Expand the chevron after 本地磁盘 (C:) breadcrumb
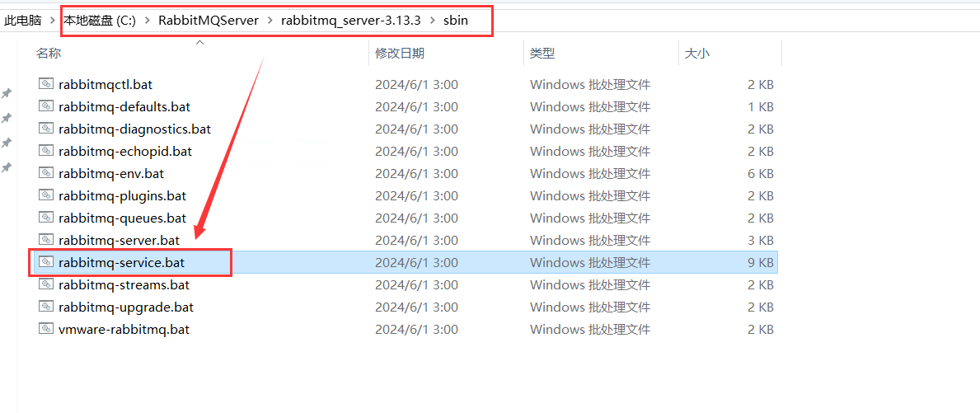Viewport: 980px width, 413px height. pyautogui.click(x=148, y=21)
